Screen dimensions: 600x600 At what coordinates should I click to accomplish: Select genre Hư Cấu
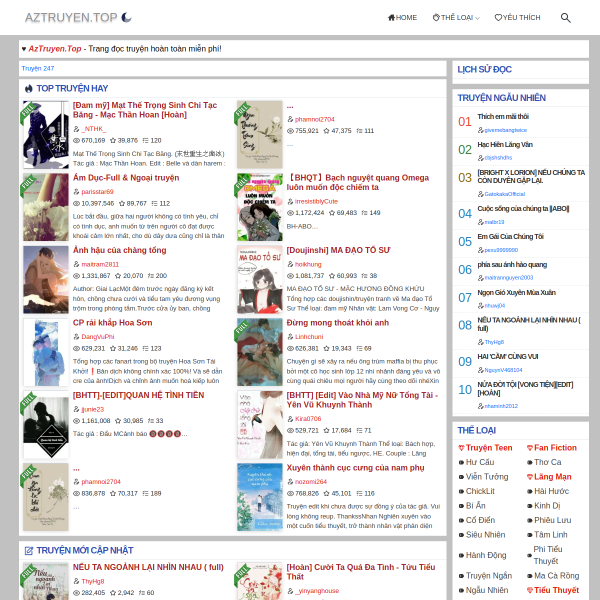(480, 463)
